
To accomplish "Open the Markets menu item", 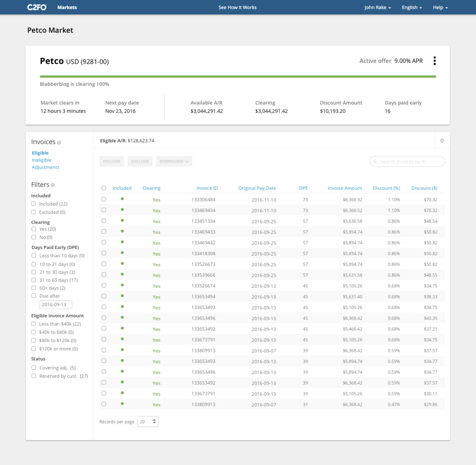I will tap(67, 7).
